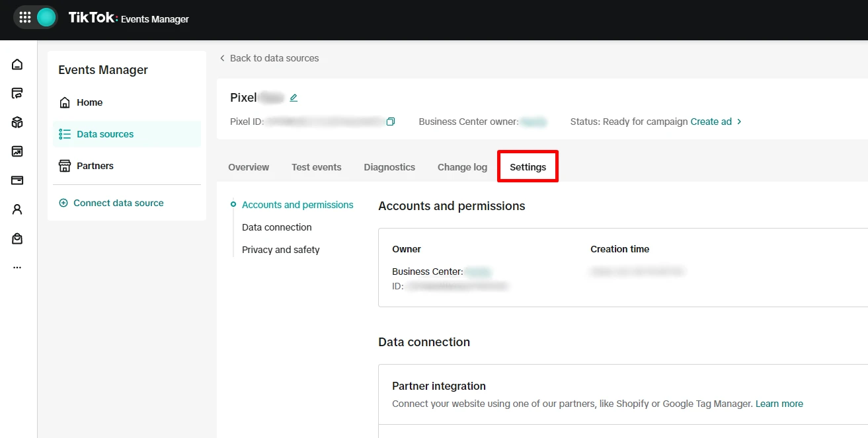Expand the chevron beside Create ad

(739, 122)
